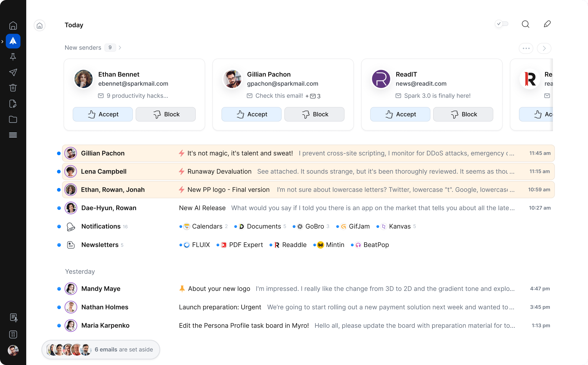Open the Pins icon in sidebar
588x365 pixels.
pos(13,57)
